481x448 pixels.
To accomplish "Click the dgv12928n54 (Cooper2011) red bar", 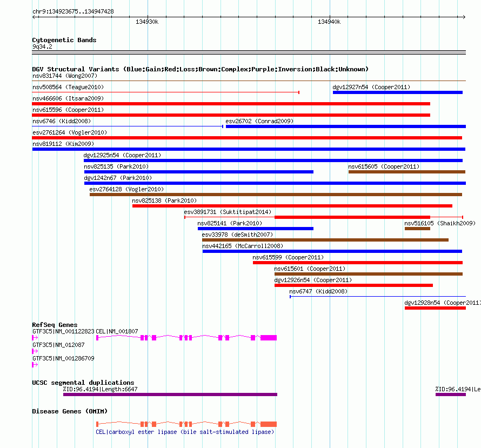I will [x=435, y=308].
